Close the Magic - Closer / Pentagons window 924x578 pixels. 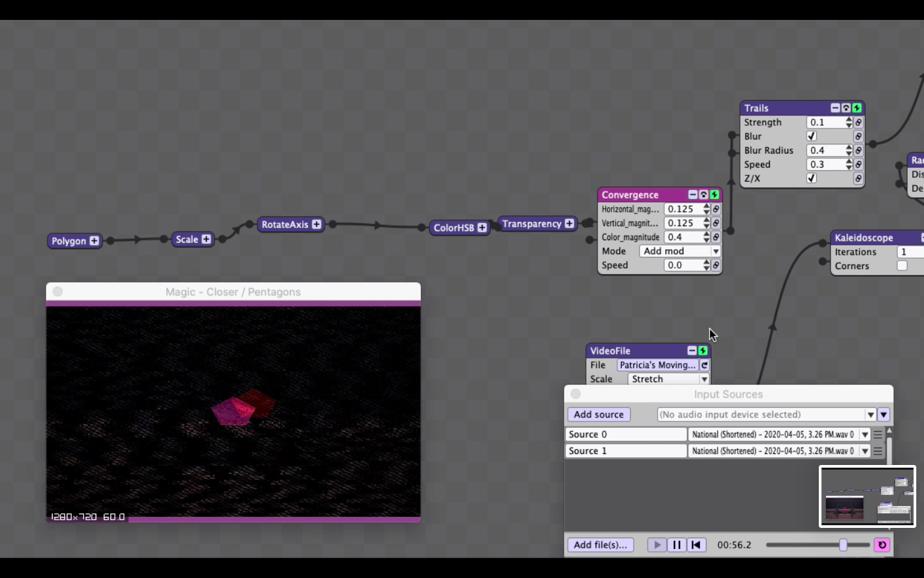click(58, 292)
